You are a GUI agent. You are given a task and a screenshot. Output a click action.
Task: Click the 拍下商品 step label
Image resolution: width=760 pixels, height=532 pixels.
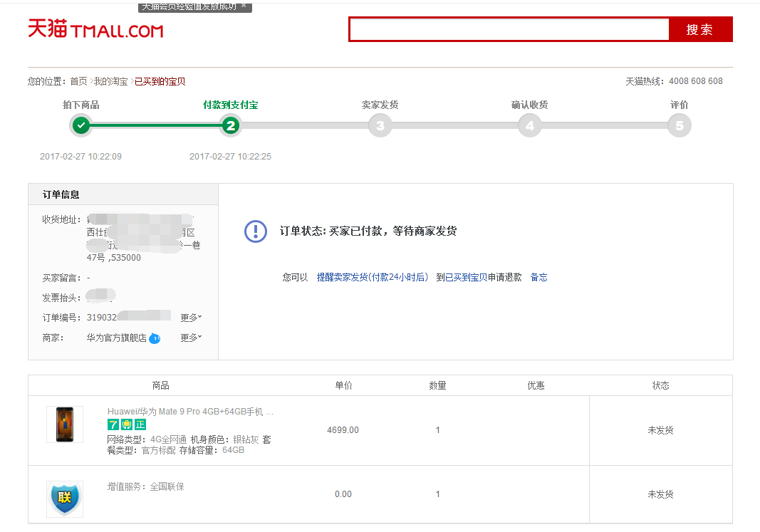[x=81, y=105]
